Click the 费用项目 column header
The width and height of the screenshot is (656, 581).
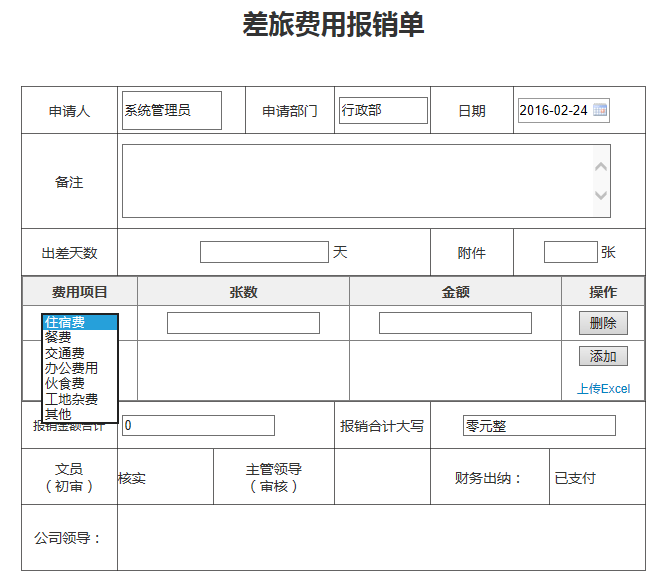(79, 292)
